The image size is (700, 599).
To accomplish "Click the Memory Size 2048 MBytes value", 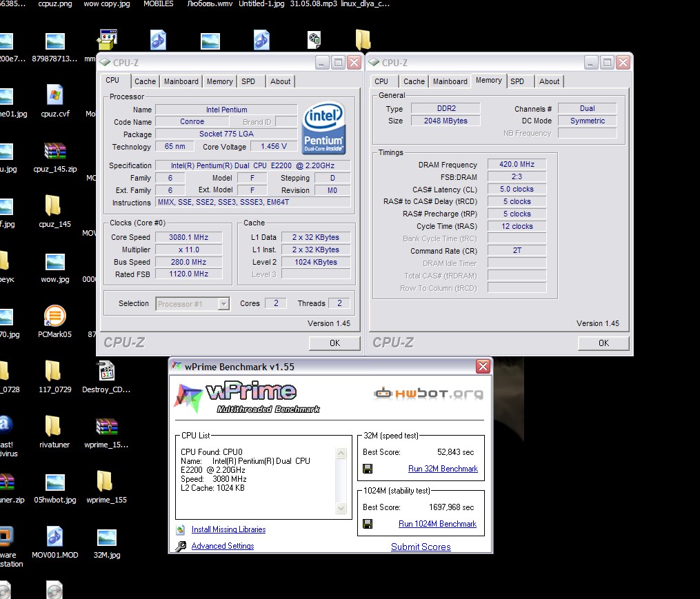I will point(446,121).
